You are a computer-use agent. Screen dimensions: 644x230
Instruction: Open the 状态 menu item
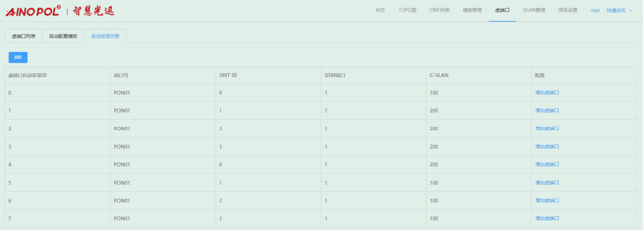[x=380, y=10]
